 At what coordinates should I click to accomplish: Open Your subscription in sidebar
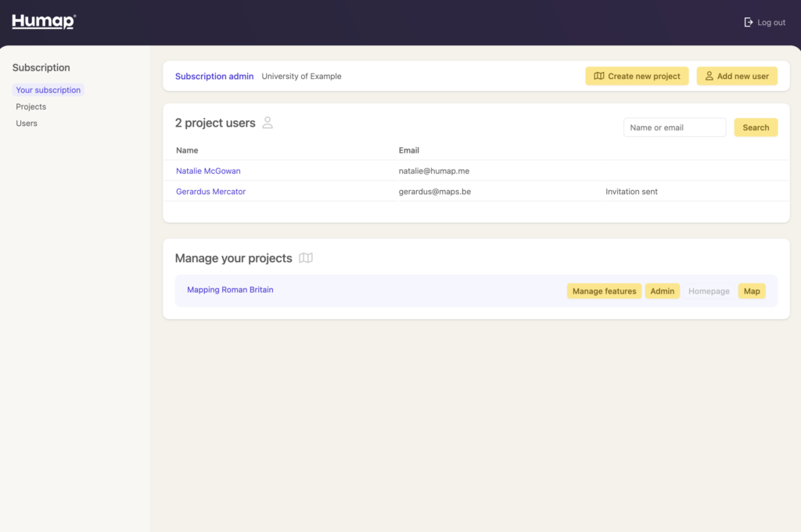click(x=48, y=90)
